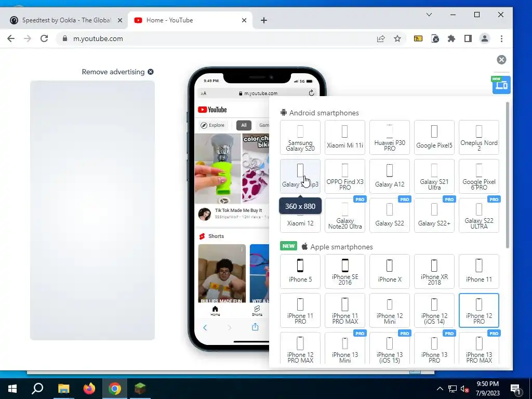Select the Galaxy A12 device
Screen dimensions: 532x399
390,177
